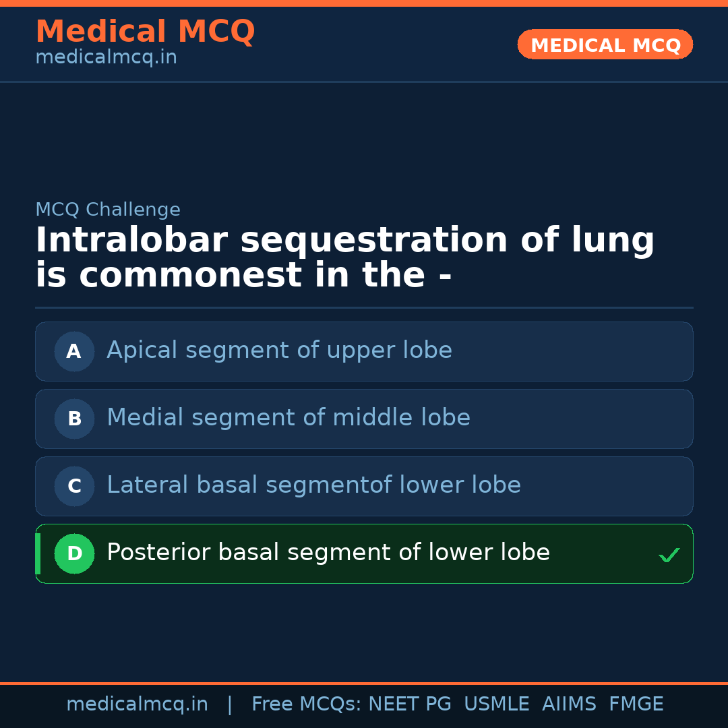This screenshot has height=728, width=728.
Task: Click the green D option circle
Action: [x=74, y=553]
